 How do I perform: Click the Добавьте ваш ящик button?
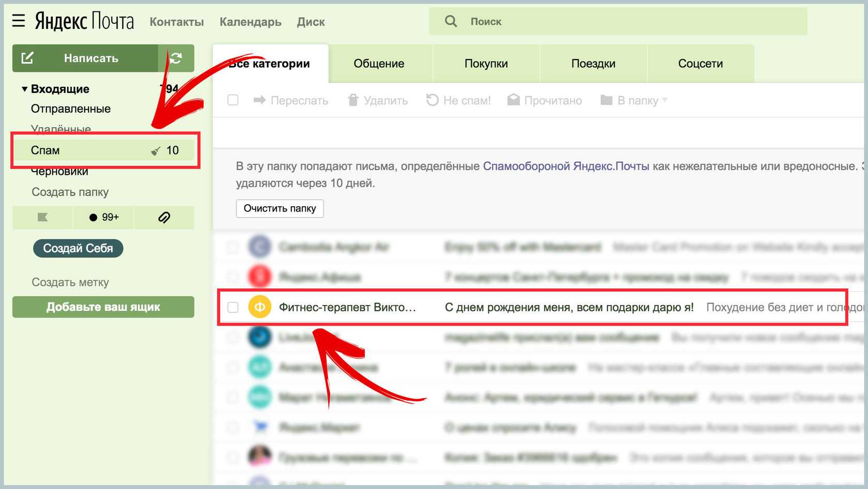click(x=103, y=307)
